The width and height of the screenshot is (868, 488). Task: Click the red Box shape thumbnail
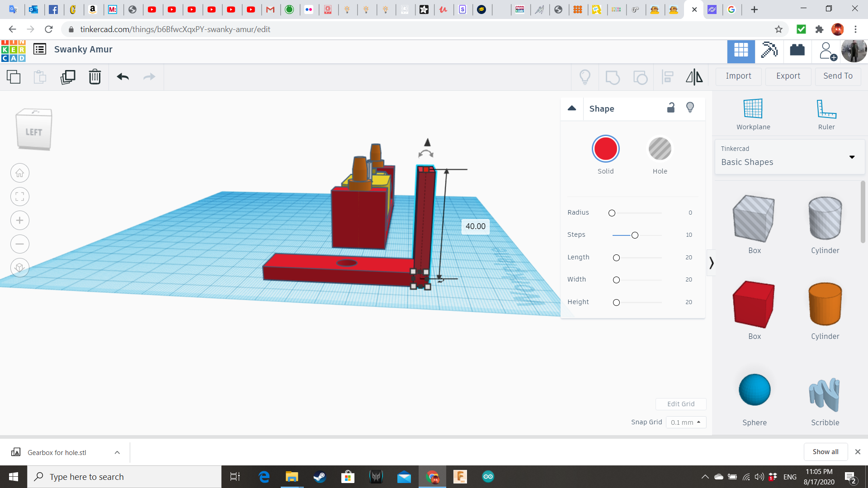[754, 304]
